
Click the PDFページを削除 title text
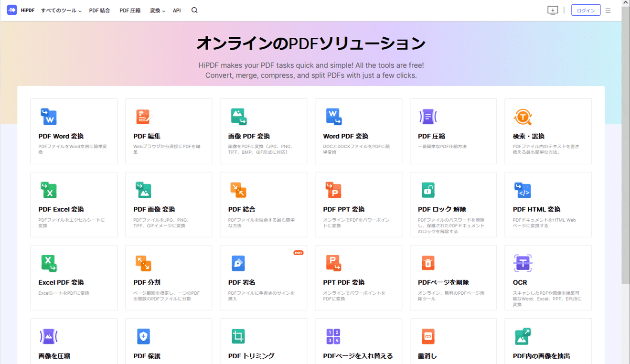click(443, 282)
